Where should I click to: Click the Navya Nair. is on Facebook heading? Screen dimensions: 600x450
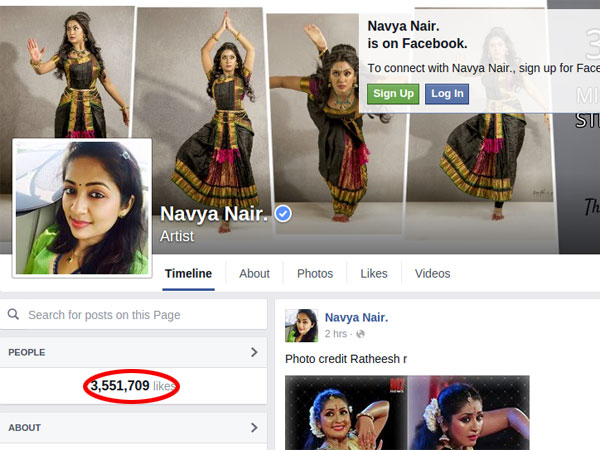[417, 35]
